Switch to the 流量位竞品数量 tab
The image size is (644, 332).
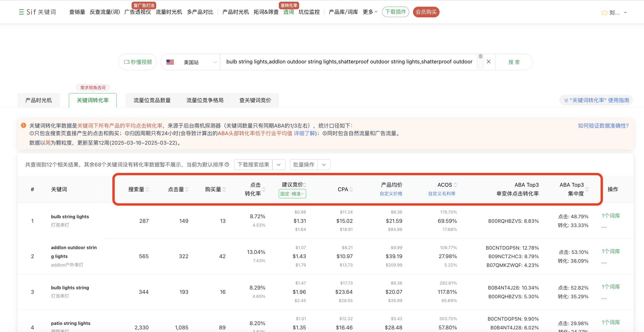pos(152,100)
